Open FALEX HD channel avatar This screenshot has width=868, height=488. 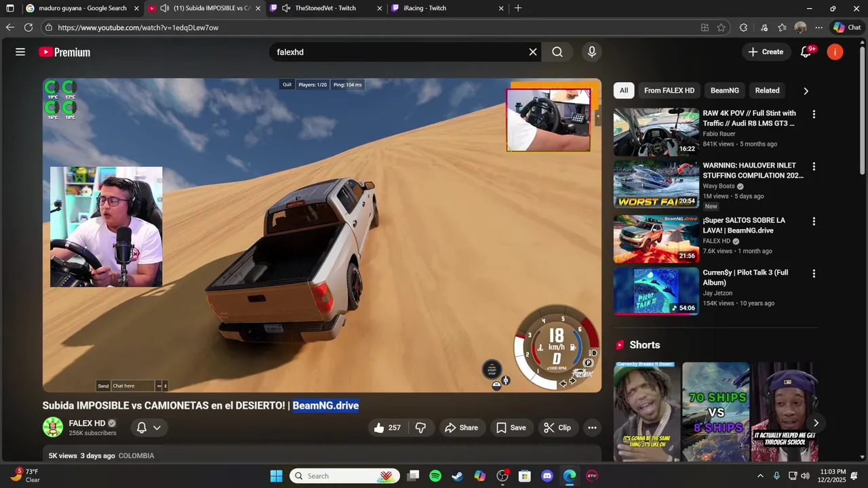click(x=53, y=427)
